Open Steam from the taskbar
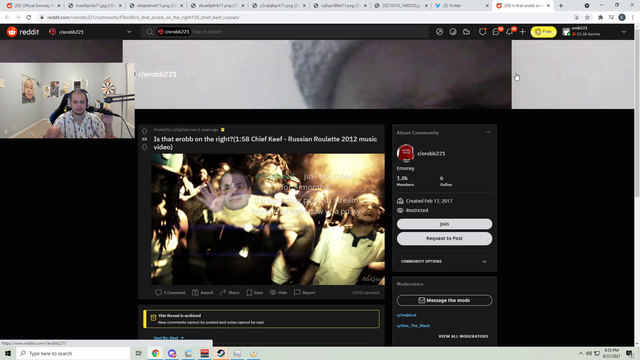 pos(221,353)
